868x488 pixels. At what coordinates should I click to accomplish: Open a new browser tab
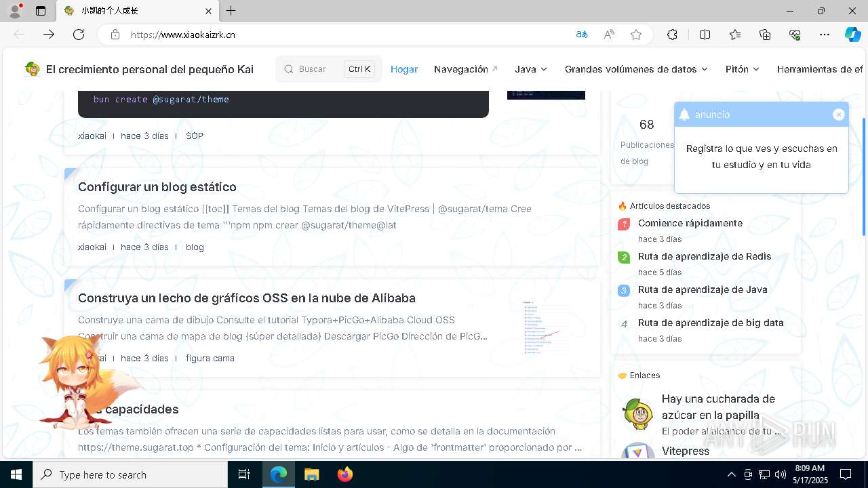click(x=231, y=11)
